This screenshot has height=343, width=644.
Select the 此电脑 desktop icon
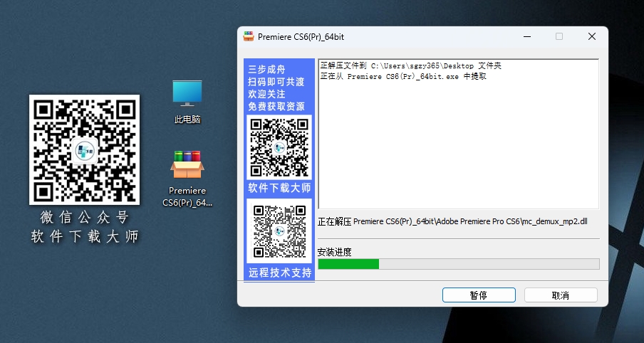[187, 102]
